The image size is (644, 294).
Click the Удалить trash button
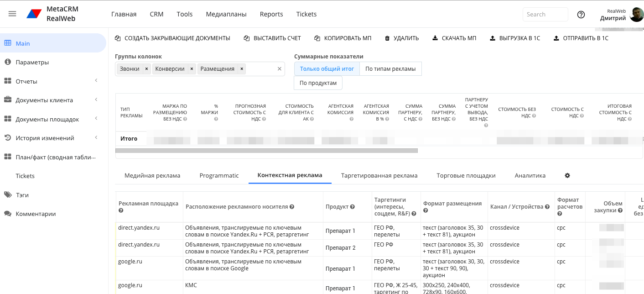click(x=402, y=38)
